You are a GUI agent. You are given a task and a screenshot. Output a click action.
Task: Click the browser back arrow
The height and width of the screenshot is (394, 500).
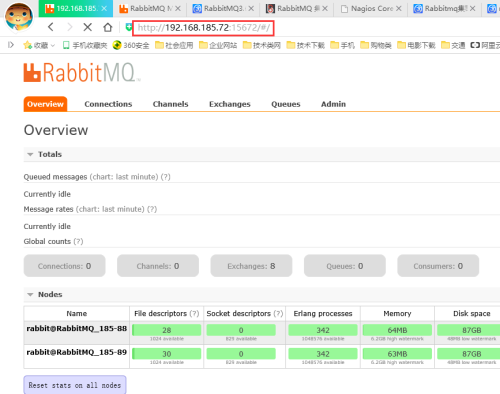51,27
